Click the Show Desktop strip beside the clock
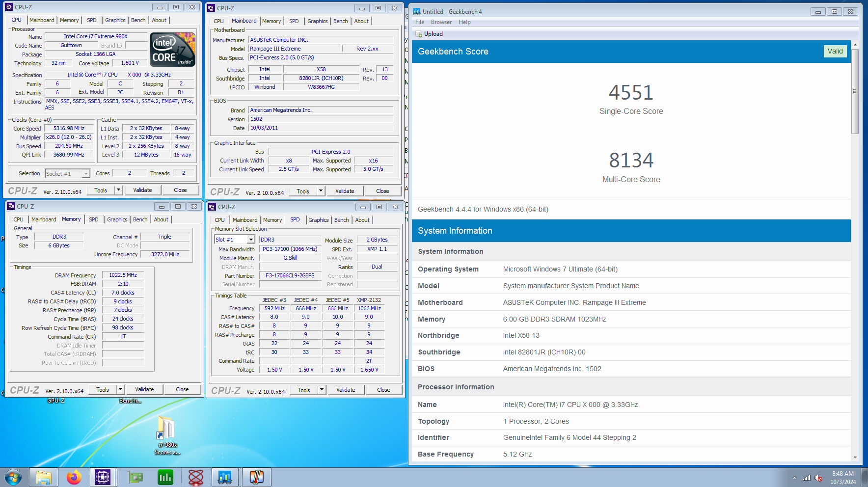The image size is (868, 487). pos(865,477)
